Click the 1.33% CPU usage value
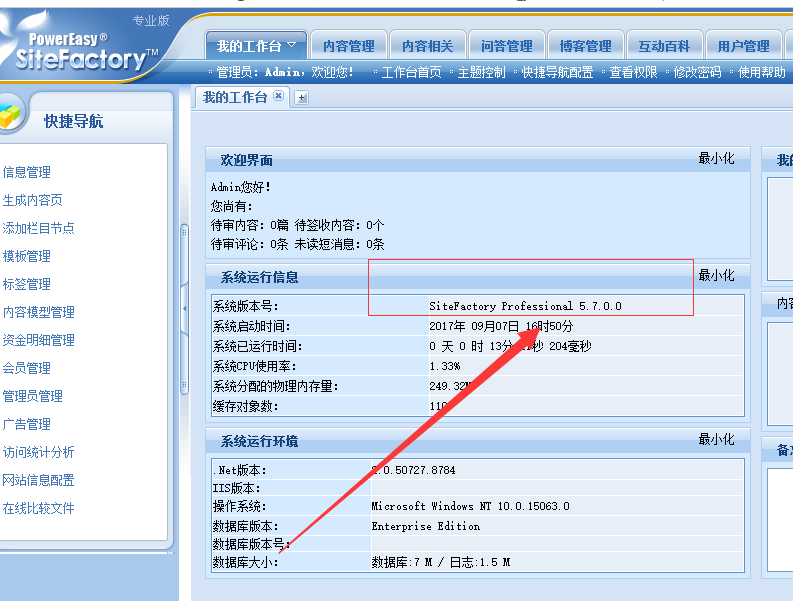Image resolution: width=793 pixels, height=601 pixels. coord(445,366)
